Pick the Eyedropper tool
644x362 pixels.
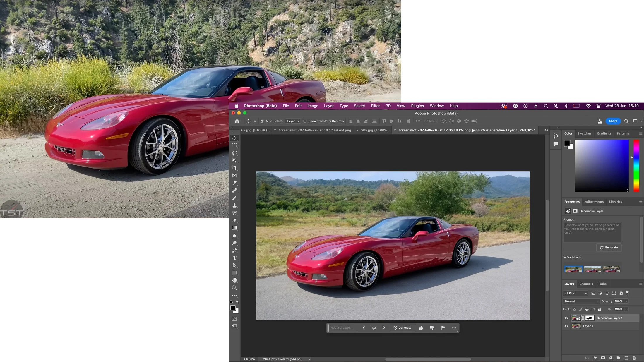(x=234, y=183)
